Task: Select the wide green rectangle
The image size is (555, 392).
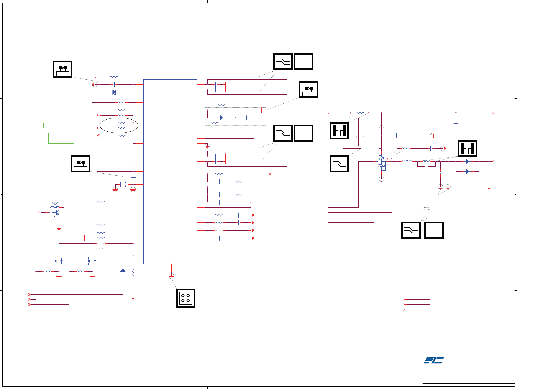Action: pyautogui.click(x=28, y=125)
